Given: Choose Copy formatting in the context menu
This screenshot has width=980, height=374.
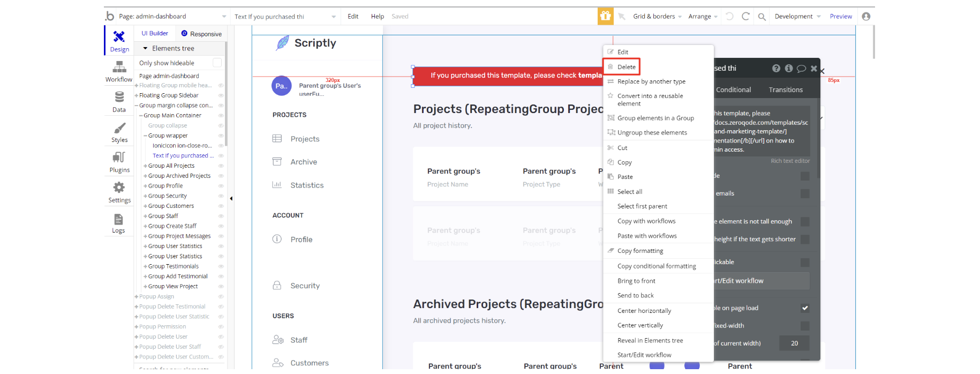Looking at the screenshot, I should (x=640, y=251).
